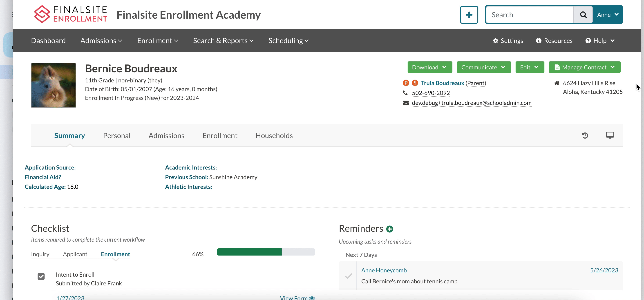Click the orange dollar sign badge

click(x=415, y=83)
